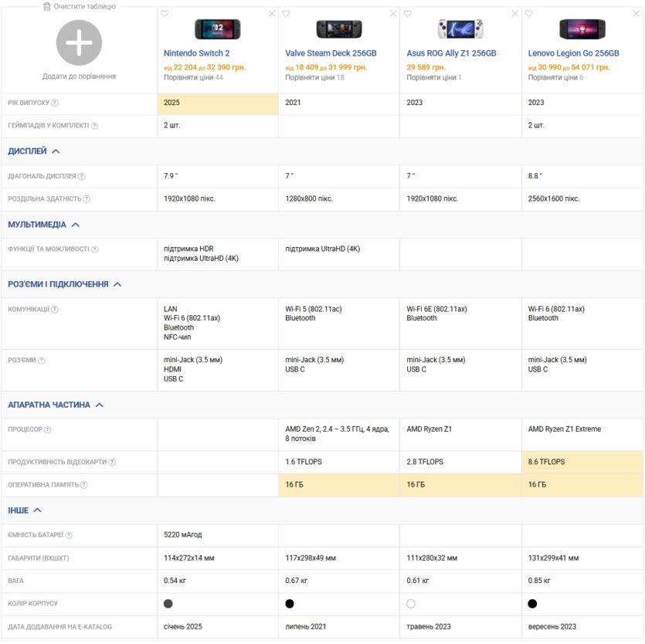
Task: Open help icon for ПРОЦЕСОР
Action: pyautogui.click(x=47, y=429)
